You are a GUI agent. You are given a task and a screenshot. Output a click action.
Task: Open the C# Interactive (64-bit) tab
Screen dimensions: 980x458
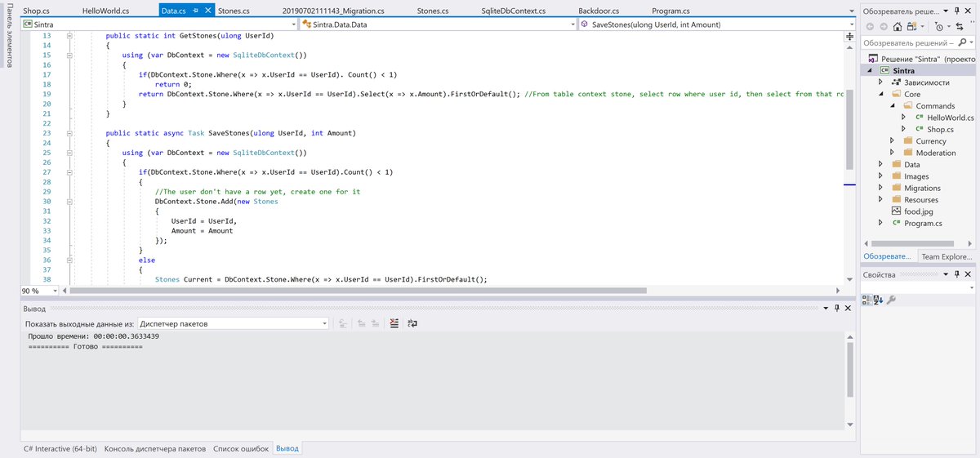tap(60, 449)
